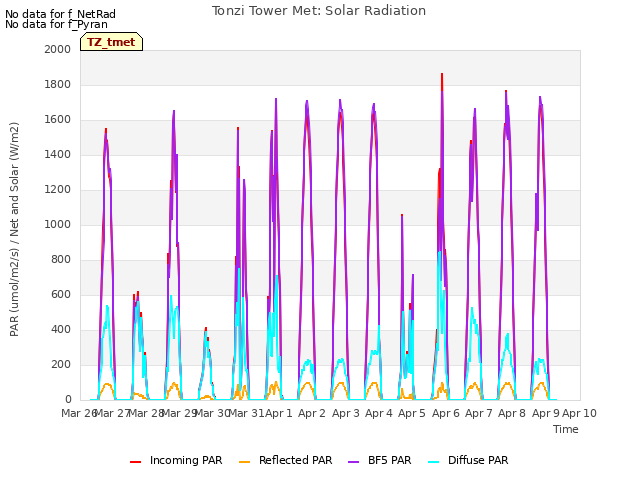This screenshot has height=480, width=640.
Task: Click the Mar 31 x-axis label
Action: [246, 413]
